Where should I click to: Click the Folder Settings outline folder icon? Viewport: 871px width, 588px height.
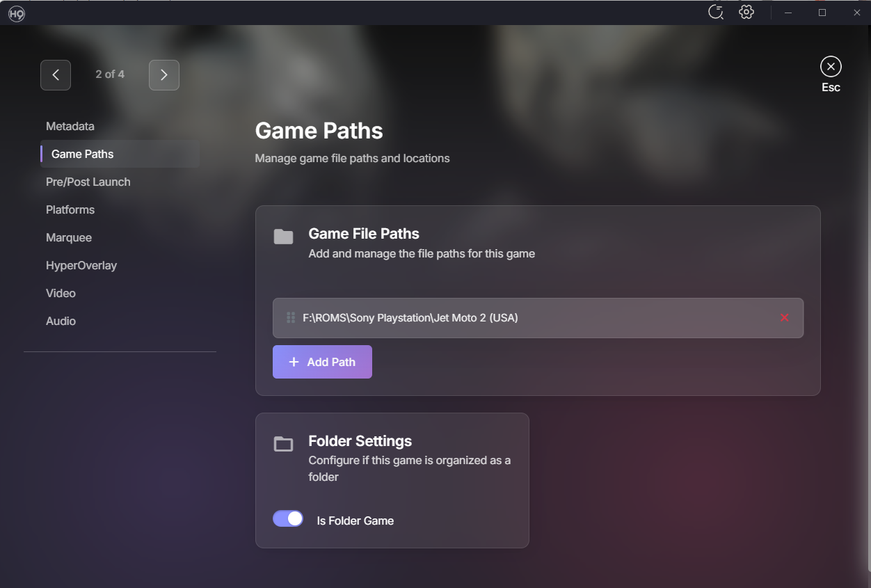283,444
